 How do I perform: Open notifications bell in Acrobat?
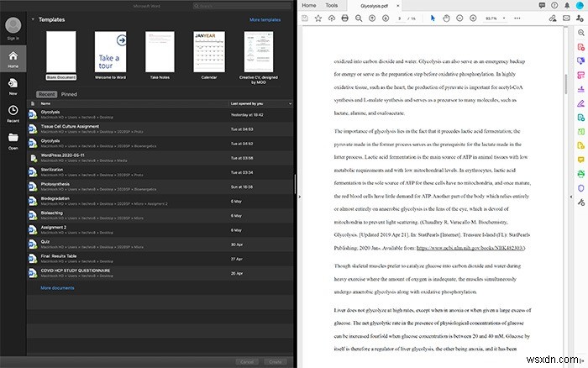(x=567, y=5)
